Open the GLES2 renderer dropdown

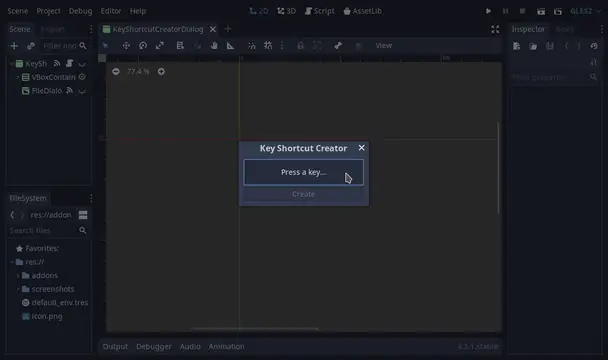point(585,11)
